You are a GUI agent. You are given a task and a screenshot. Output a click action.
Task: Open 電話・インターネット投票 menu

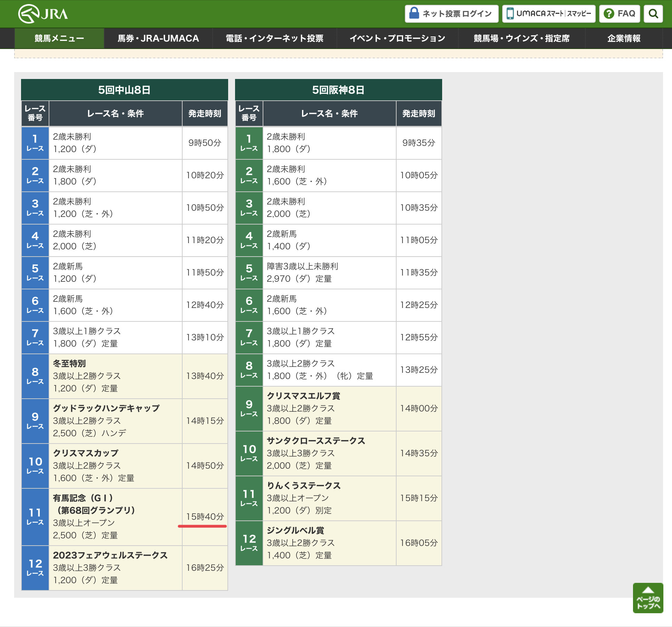point(274,38)
